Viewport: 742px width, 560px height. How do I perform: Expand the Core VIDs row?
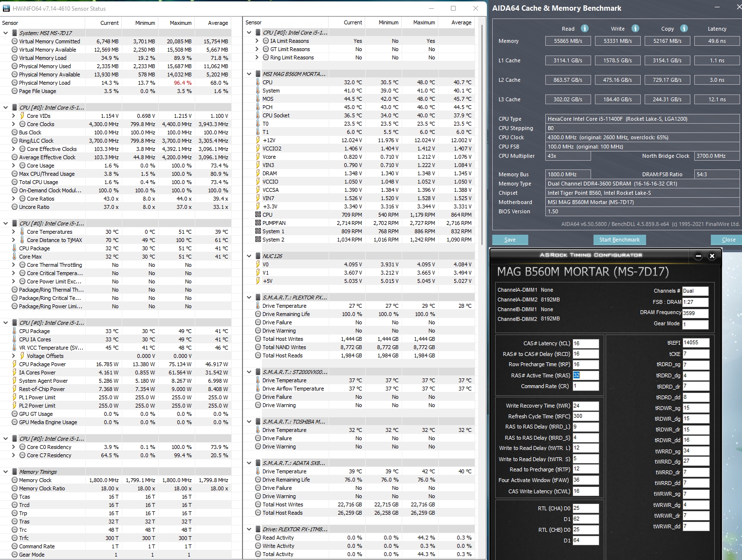(13, 116)
